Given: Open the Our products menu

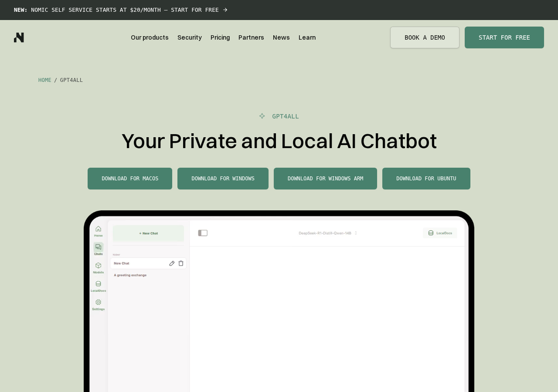Looking at the screenshot, I should (150, 37).
